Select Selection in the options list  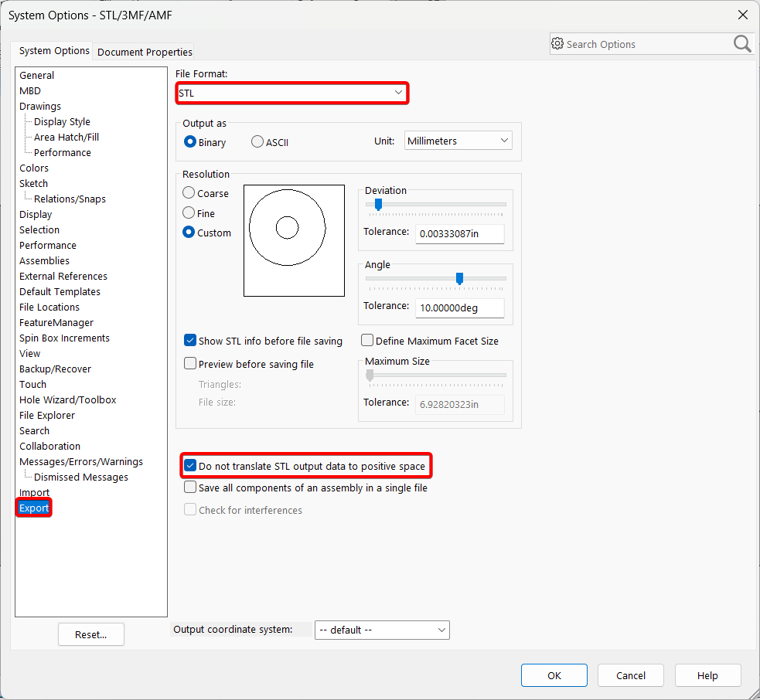tap(39, 230)
